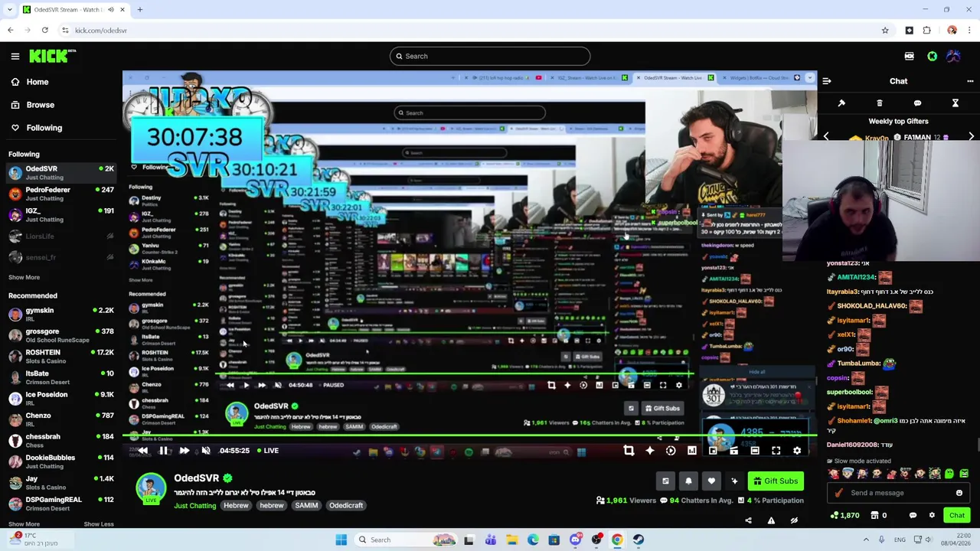Go to Home in sidebar
This screenshot has width=980, height=551.
[29, 82]
